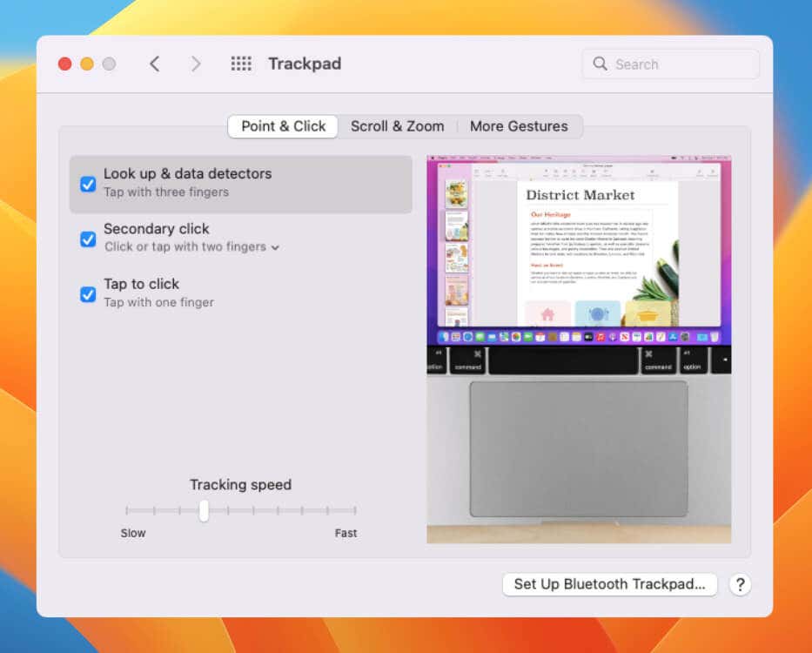Click the magnifying glass search icon
Viewport: 812px width, 653px height.
coord(601,64)
